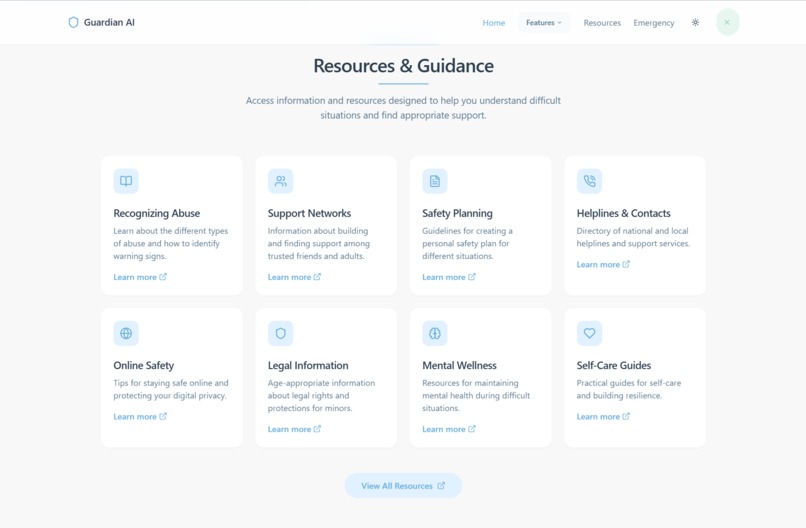Click text 'Learn about the different types'

coord(171,231)
